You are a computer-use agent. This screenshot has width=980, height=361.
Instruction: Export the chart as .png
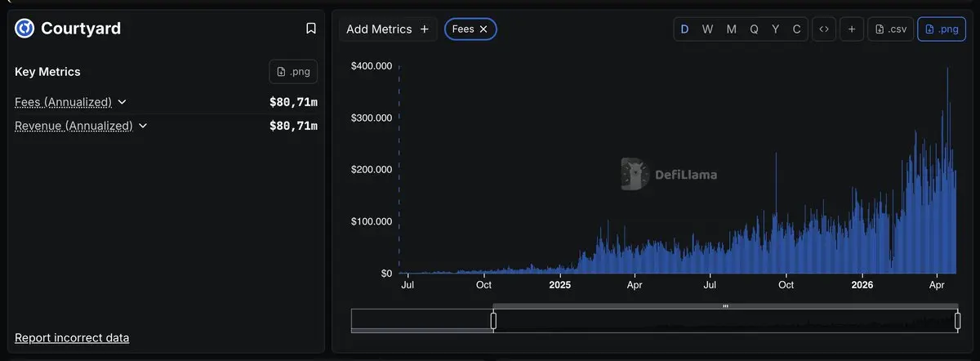coord(942,29)
